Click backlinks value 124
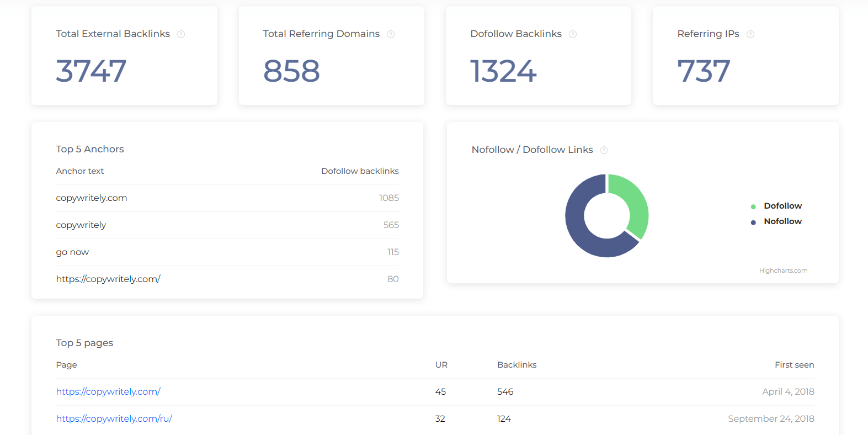Image resolution: width=868 pixels, height=435 pixels. coord(504,418)
